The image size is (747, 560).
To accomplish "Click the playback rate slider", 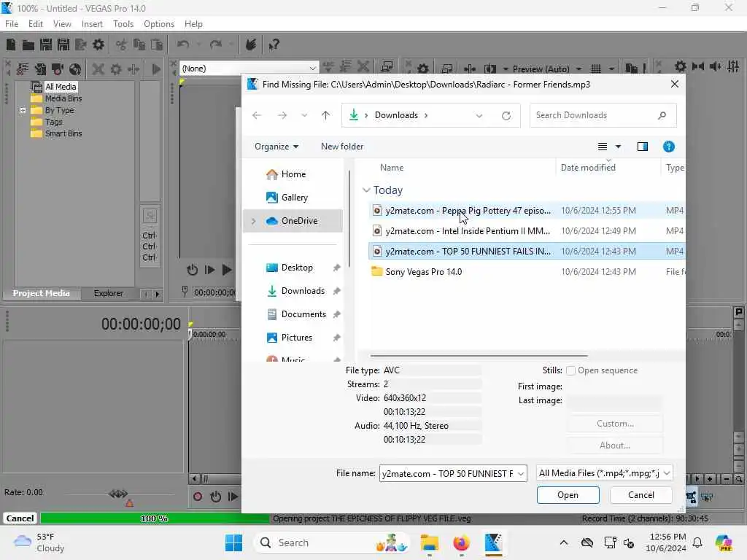I will coord(118,494).
